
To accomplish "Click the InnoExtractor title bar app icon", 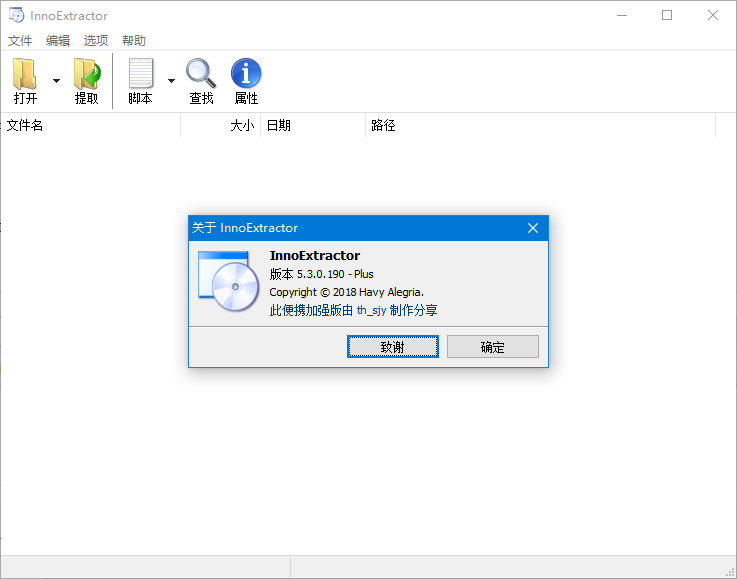I will 16,15.
